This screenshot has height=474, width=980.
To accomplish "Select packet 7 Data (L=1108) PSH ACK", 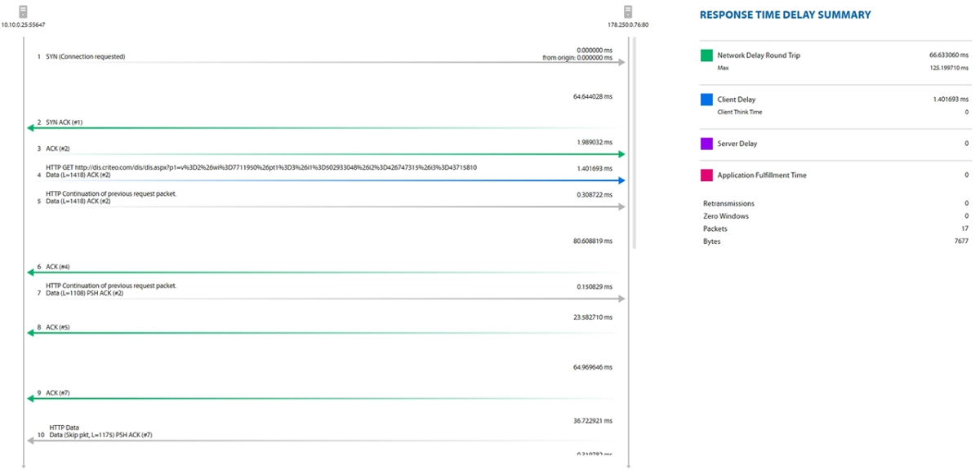I will point(327,291).
